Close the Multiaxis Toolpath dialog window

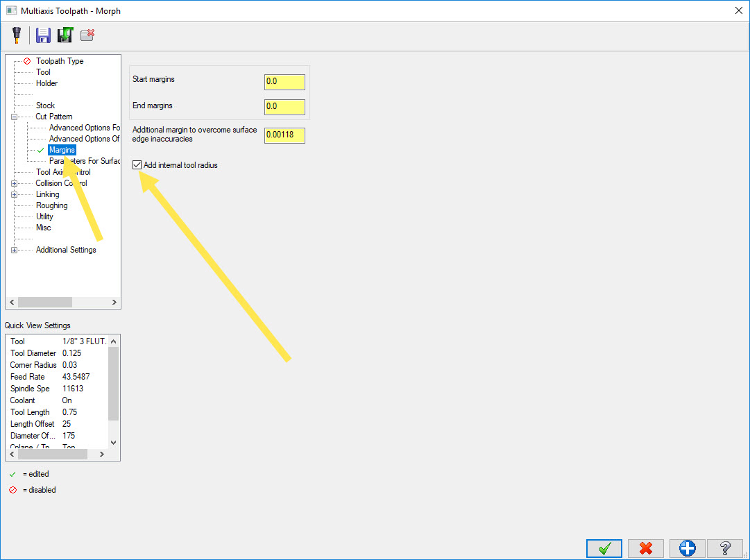tap(738, 10)
